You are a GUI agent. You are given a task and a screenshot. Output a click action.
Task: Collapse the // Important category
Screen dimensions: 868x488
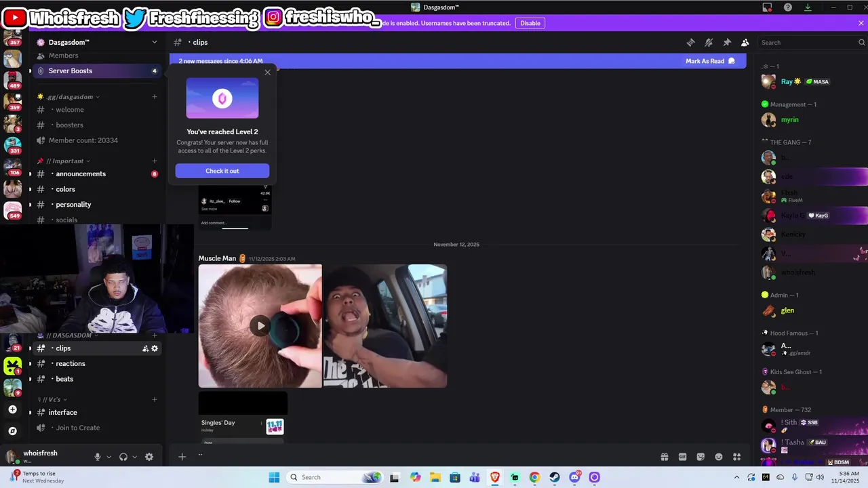pos(64,161)
